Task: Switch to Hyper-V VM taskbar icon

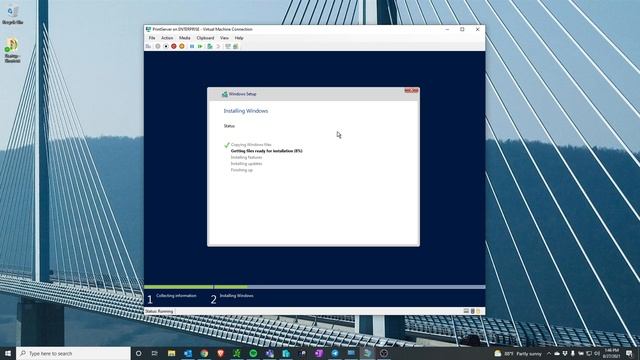Action: 367,353
